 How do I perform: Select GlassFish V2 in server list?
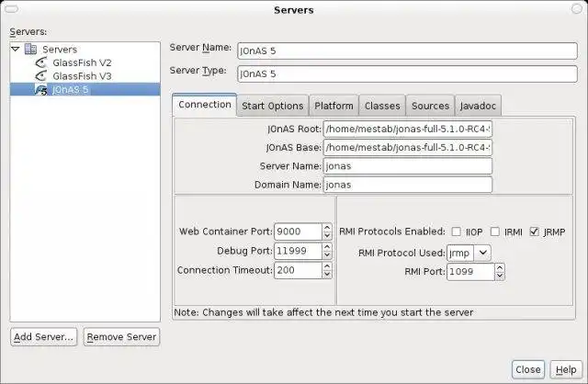(82, 62)
